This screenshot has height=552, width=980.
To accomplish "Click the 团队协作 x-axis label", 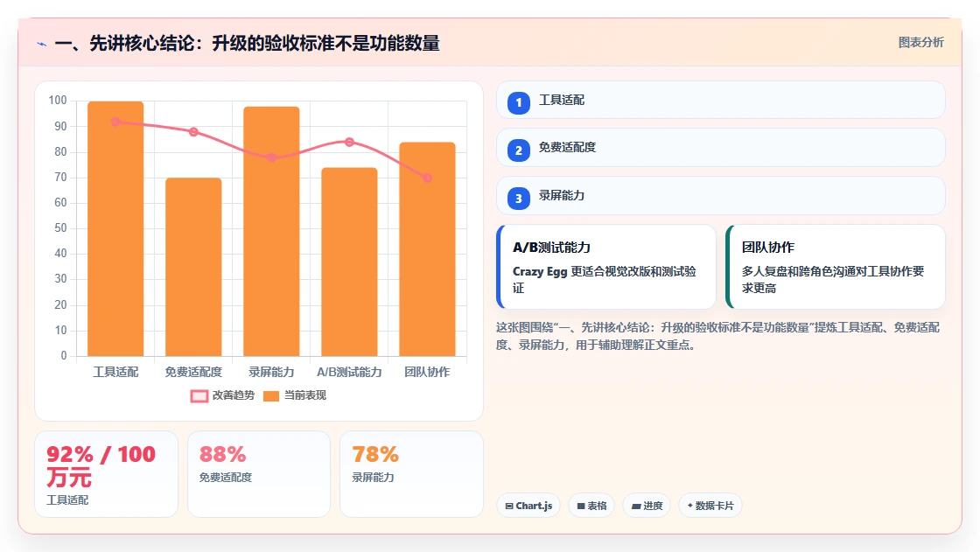I will coord(428,372).
